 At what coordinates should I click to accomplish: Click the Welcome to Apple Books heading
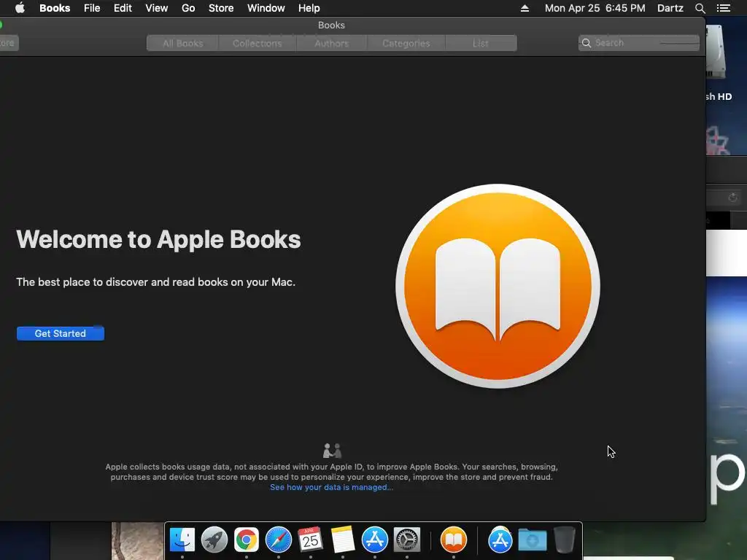click(158, 239)
